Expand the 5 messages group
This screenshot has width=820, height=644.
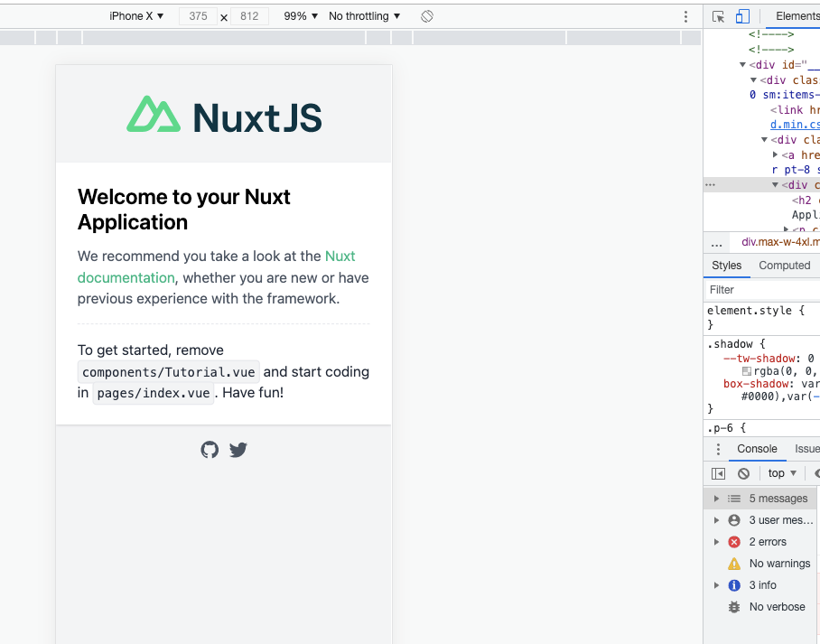click(716, 499)
